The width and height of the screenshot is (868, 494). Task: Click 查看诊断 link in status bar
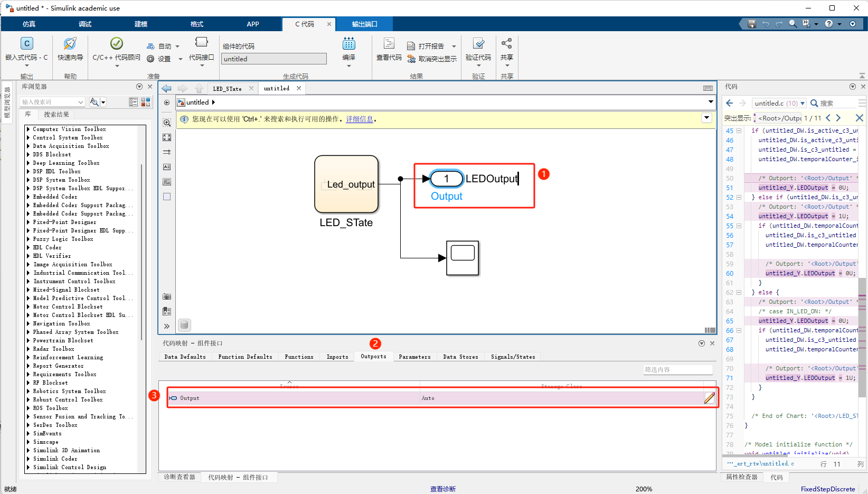click(x=443, y=489)
